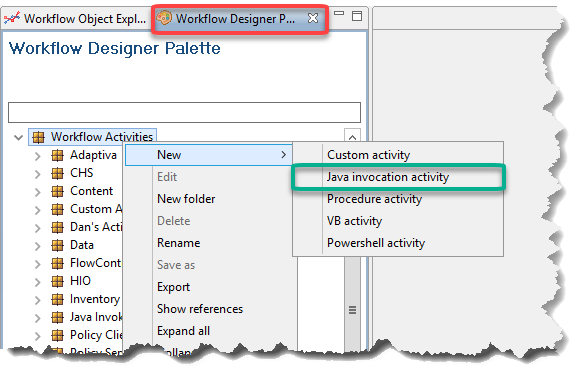Image resolution: width=572 pixels, height=367 pixels.
Task: Click the Policy Clie folder icon
Action: [57, 335]
